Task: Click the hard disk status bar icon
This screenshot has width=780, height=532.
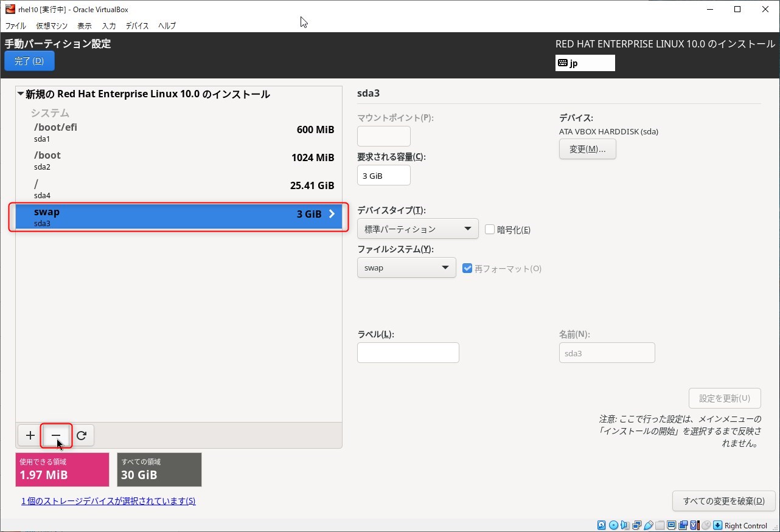Action: pos(601,525)
